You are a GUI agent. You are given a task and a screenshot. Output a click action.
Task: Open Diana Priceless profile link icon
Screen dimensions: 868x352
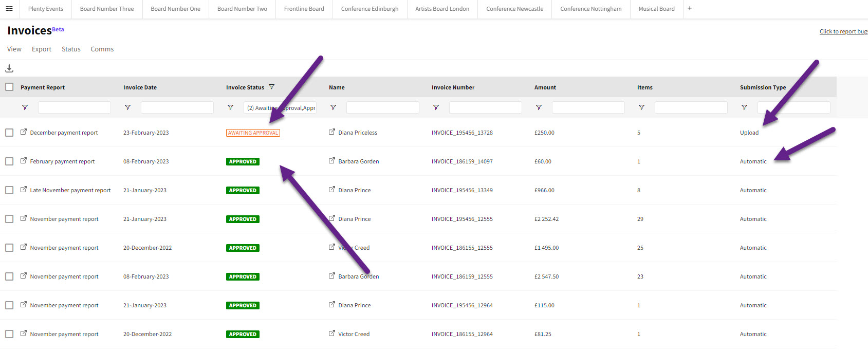point(332,132)
